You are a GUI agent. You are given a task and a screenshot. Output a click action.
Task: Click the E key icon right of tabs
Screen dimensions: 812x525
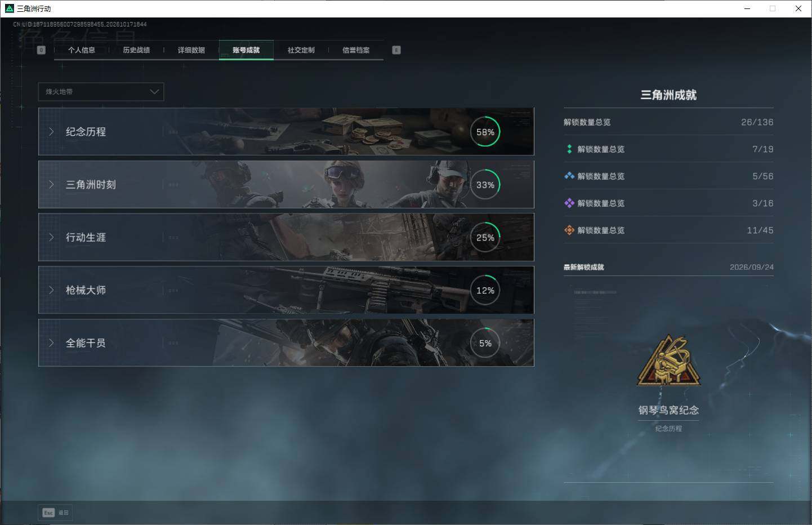pyautogui.click(x=396, y=50)
